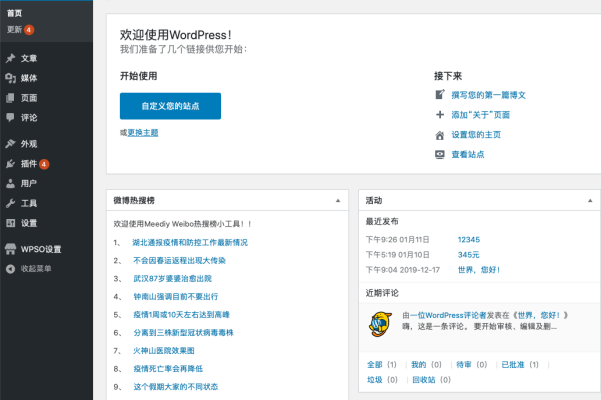Click 世界，您好！ link in recent comment
Viewport: 601px width, 400px height.
[539, 315]
